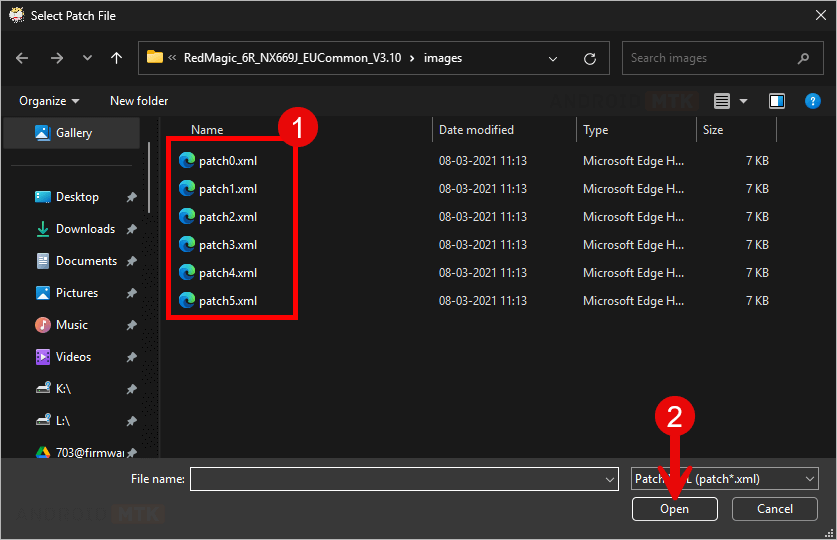837x540 pixels.
Task: Click the New folder command
Action: tap(139, 101)
